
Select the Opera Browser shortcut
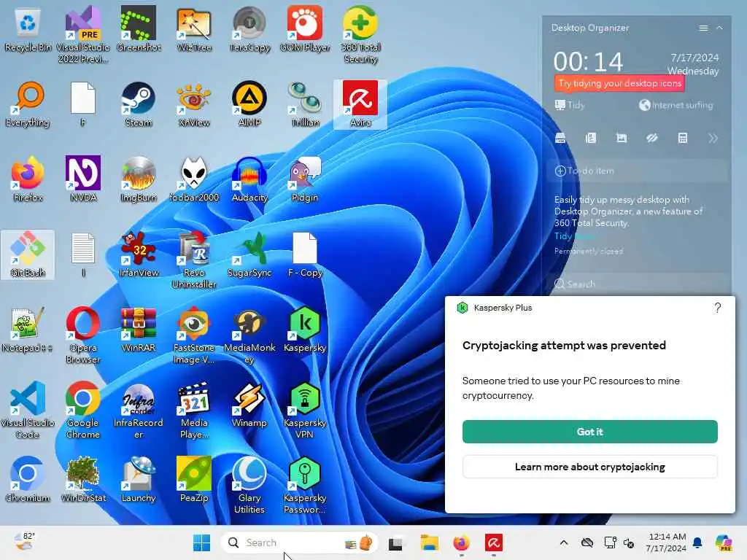(83, 335)
